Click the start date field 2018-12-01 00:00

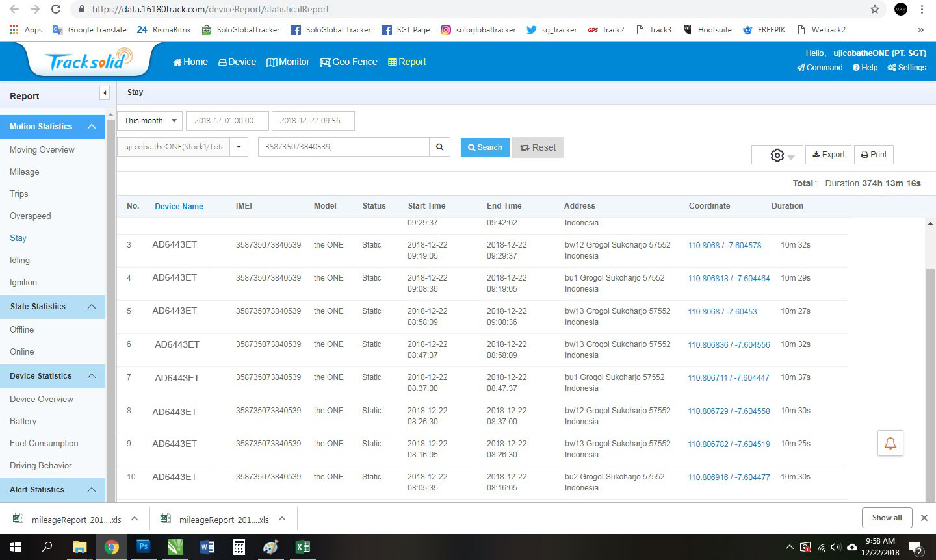[227, 121]
